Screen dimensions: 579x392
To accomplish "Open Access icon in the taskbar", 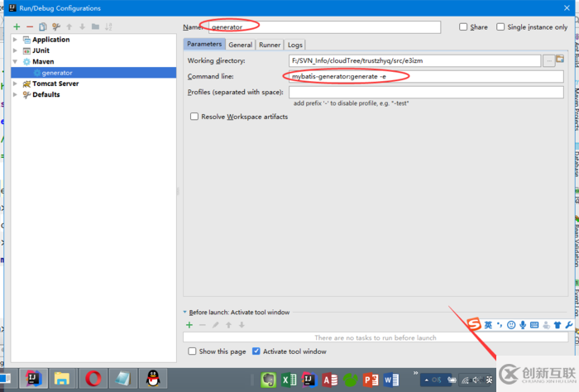I will (330, 380).
